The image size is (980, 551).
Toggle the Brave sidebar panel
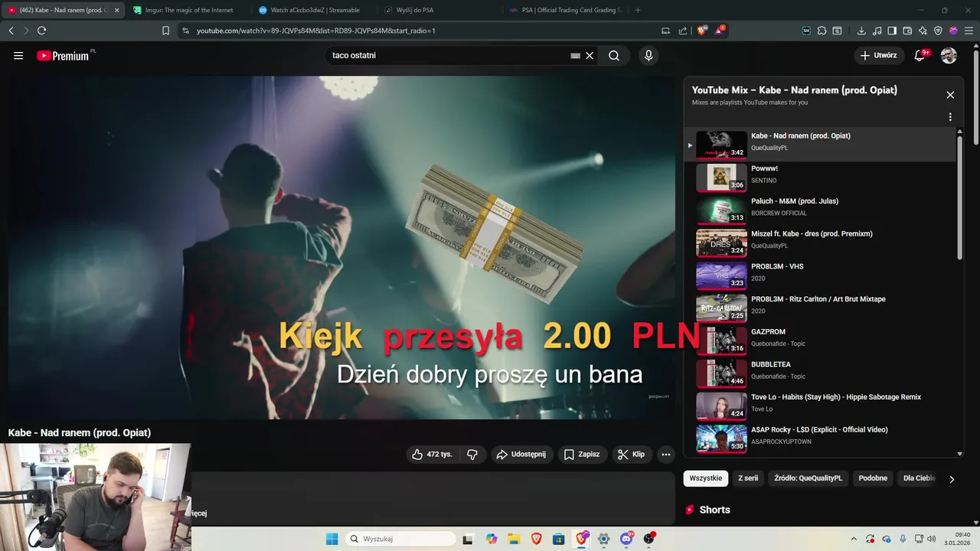point(892,31)
